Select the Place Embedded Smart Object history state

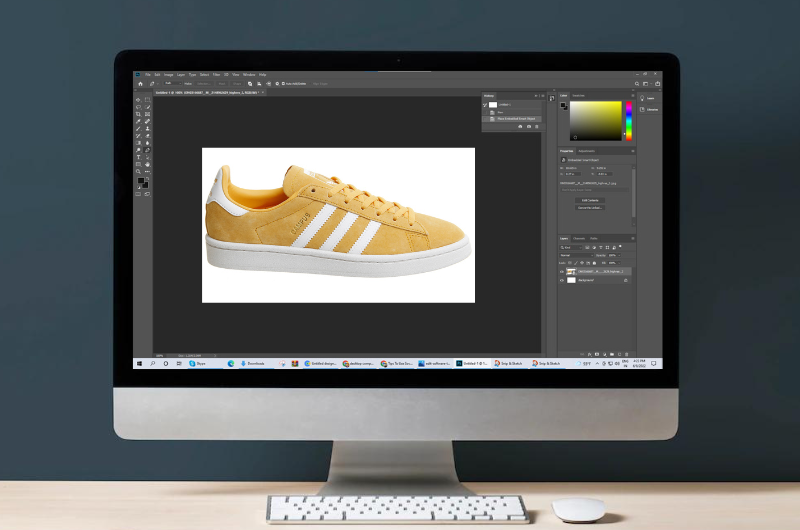(512, 118)
